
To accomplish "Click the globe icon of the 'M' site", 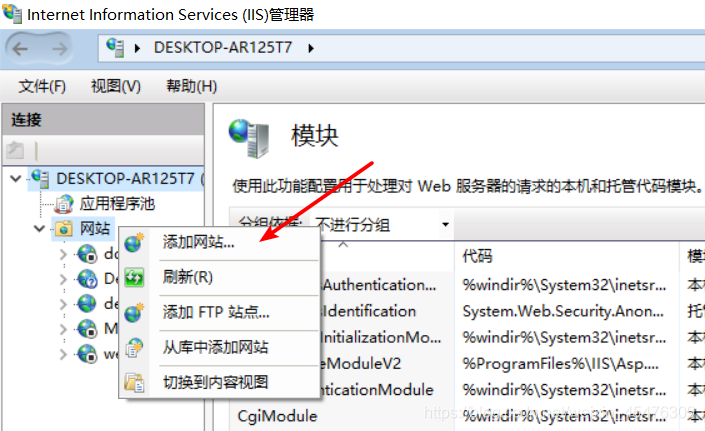I will (x=87, y=329).
